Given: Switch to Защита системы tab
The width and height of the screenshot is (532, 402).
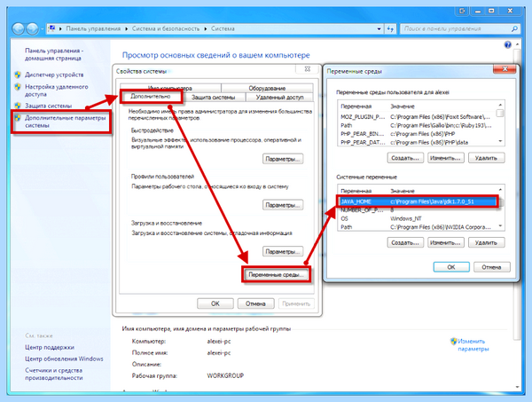Looking at the screenshot, I should click(x=213, y=98).
